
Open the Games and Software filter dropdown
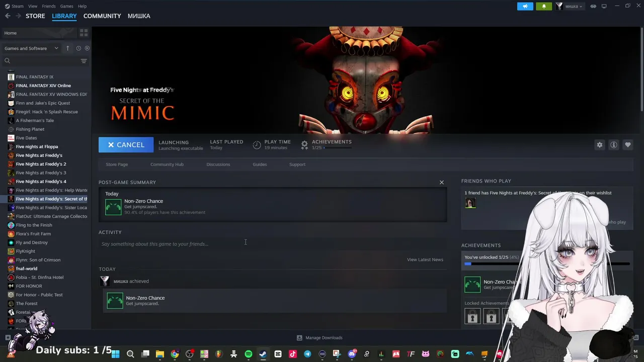pyautogui.click(x=31, y=48)
